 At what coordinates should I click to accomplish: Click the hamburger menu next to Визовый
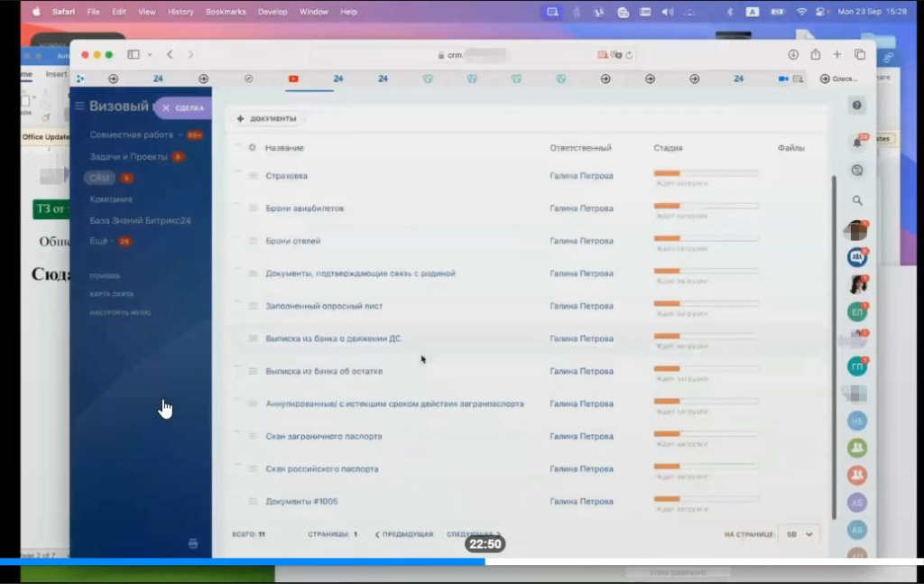click(x=79, y=107)
